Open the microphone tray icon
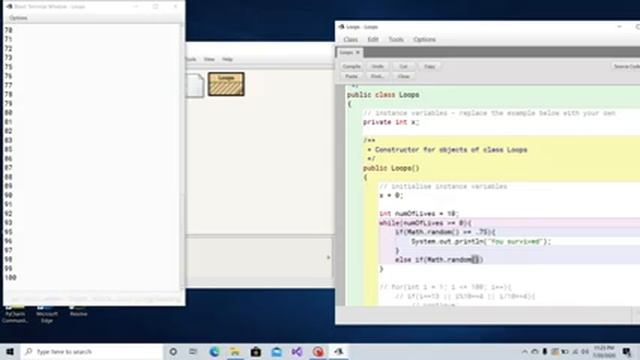 coord(544,351)
